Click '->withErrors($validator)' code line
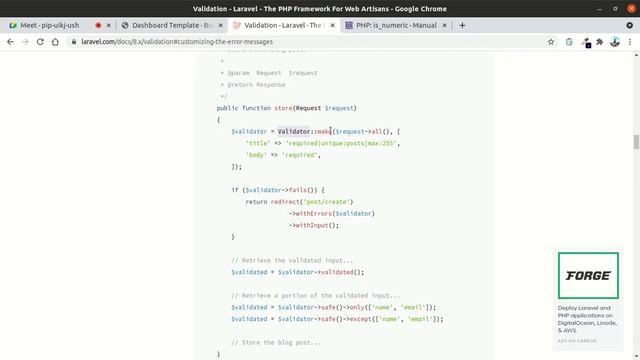The image size is (640, 360). click(331, 213)
